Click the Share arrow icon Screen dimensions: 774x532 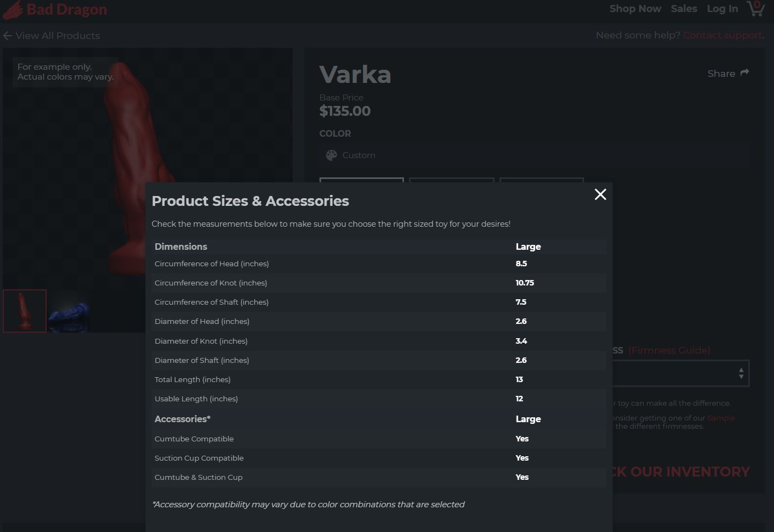tap(744, 72)
